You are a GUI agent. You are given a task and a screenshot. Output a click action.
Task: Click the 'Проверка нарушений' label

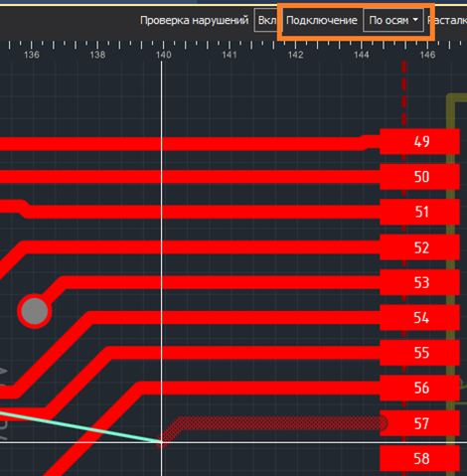point(194,21)
